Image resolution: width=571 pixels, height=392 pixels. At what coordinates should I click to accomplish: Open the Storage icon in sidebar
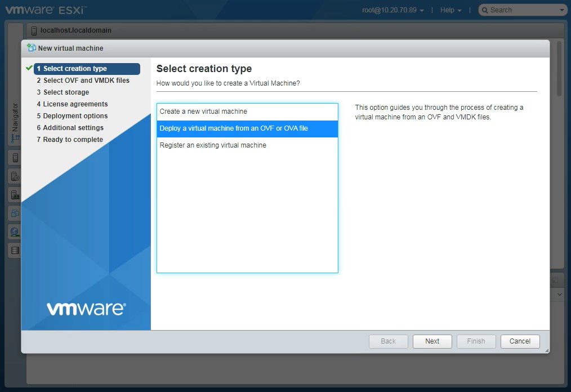[x=15, y=250]
